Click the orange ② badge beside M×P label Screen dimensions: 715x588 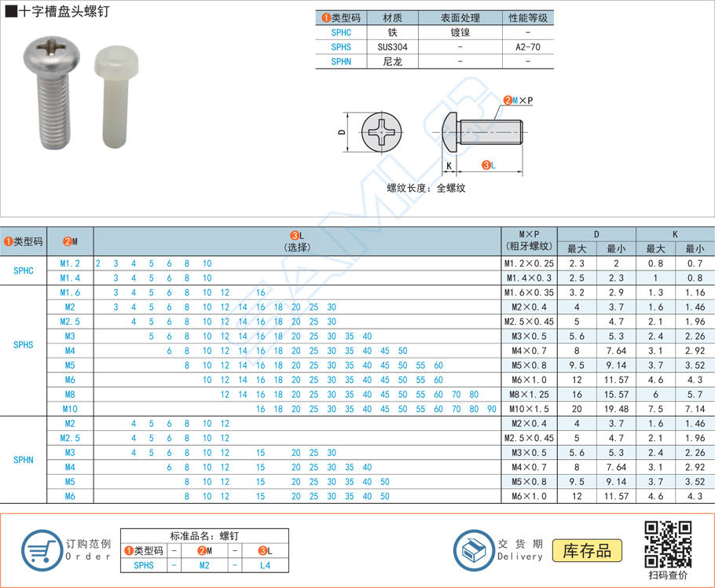coord(507,101)
